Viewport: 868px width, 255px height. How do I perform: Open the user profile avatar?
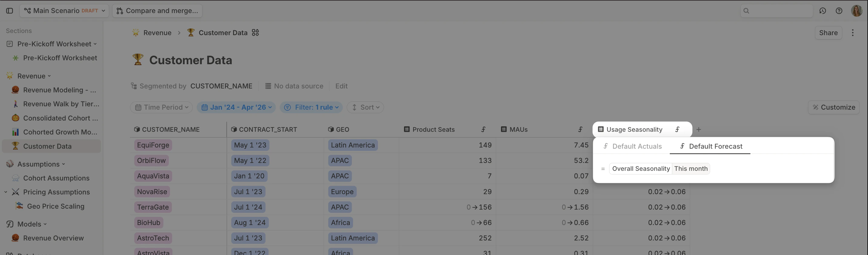(x=856, y=11)
